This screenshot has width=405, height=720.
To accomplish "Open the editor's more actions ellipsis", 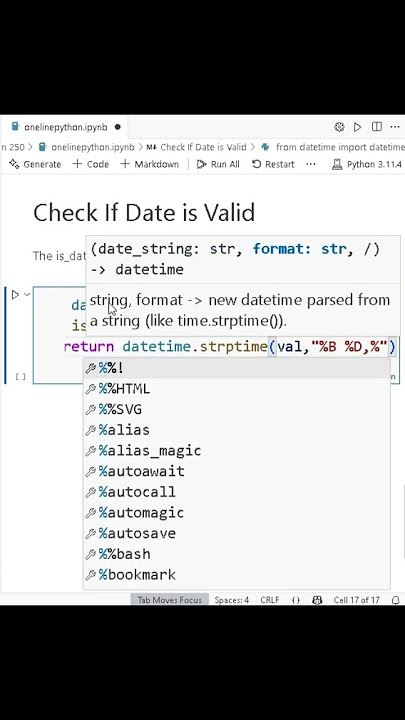I will (x=395, y=127).
